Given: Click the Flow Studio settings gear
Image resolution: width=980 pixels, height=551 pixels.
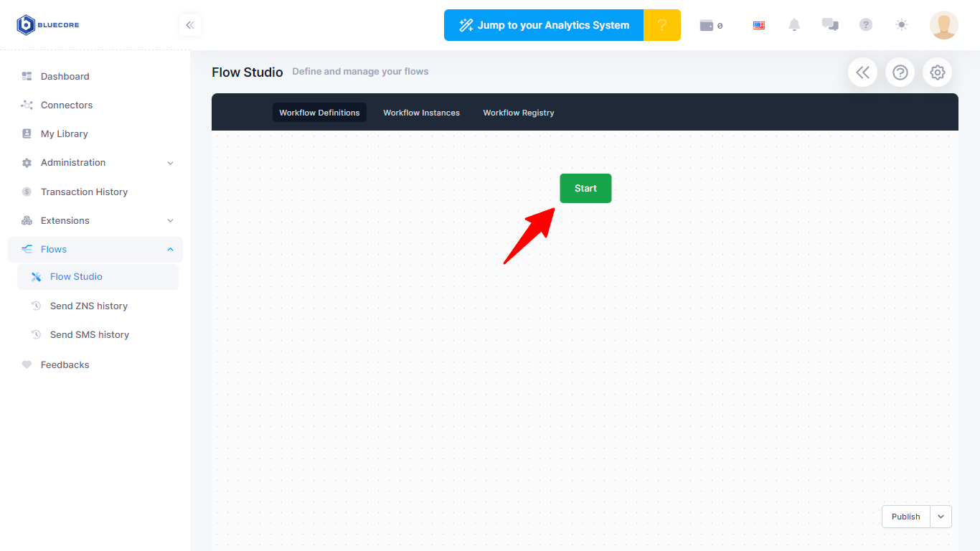Looking at the screenshot, I should [937, 72].
